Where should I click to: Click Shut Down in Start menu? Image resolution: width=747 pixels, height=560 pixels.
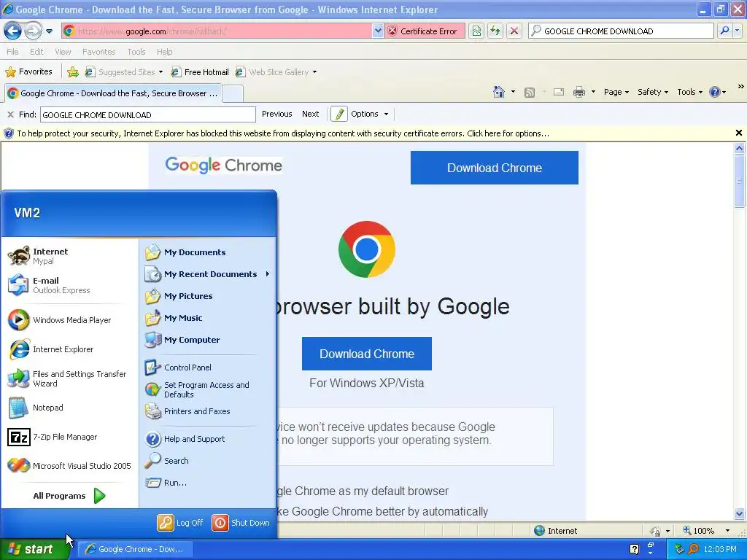[x=241, y=523]
